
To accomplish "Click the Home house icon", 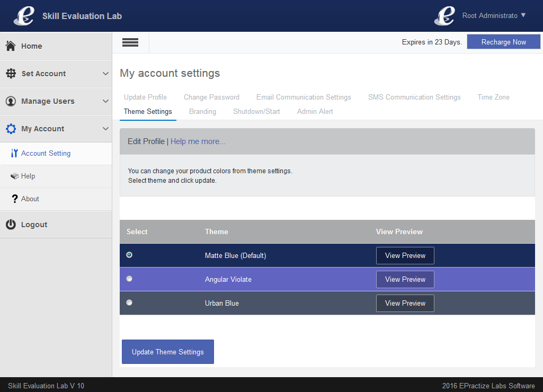I will [11, 46].
